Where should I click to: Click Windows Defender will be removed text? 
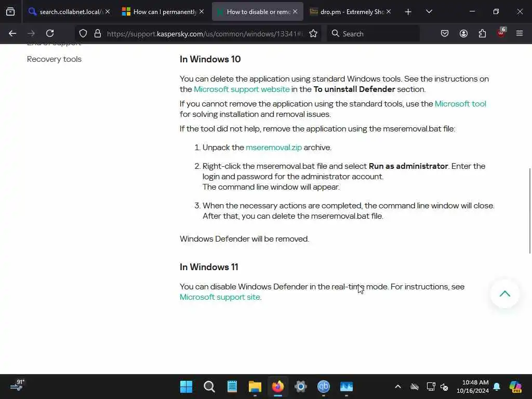(244, 239)
